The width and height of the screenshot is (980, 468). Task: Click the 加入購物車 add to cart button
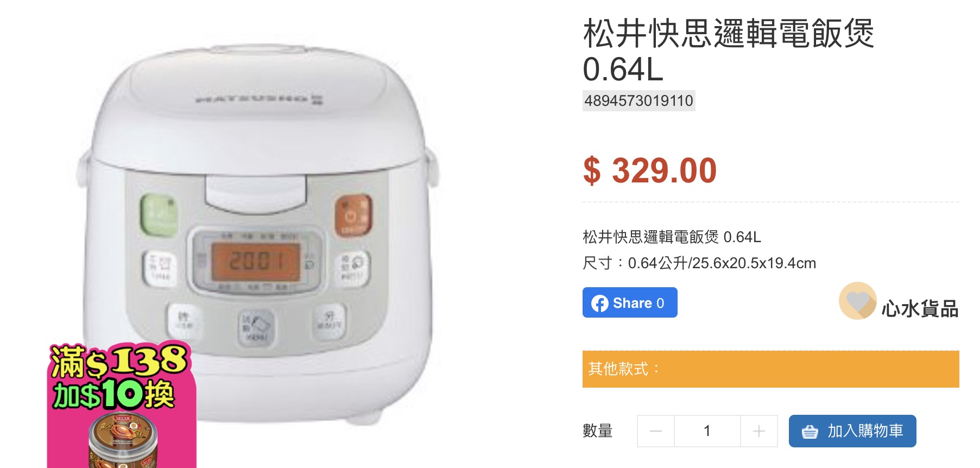click(852, 431)
